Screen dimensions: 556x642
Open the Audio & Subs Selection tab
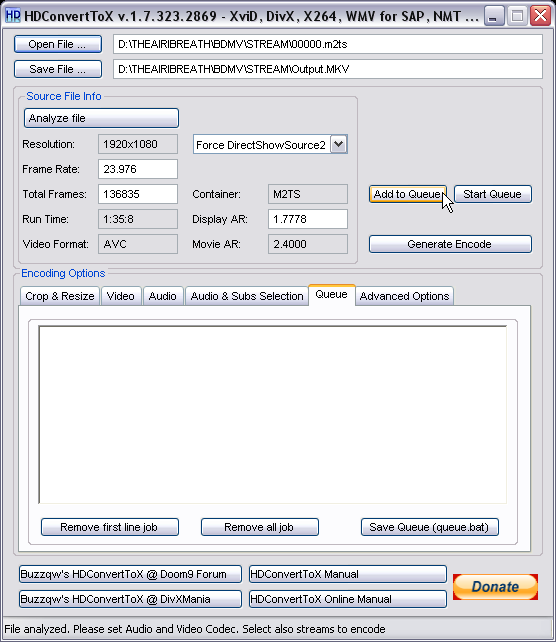246,296
